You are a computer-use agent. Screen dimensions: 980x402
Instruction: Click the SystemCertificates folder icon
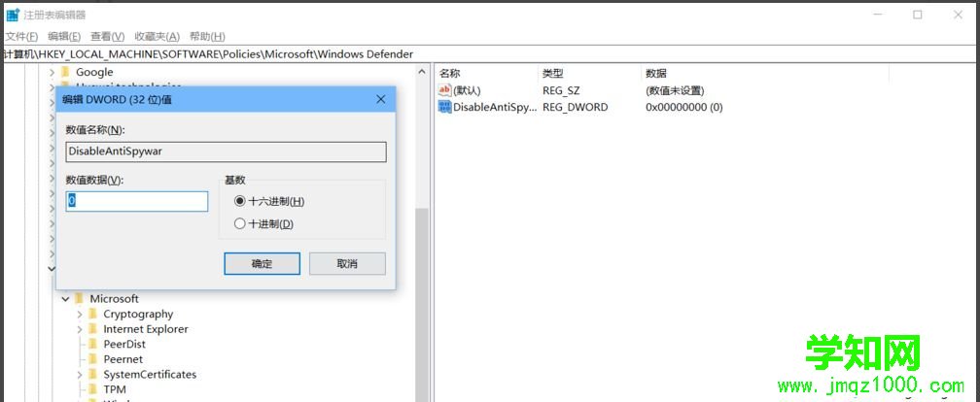coord(92,375)
